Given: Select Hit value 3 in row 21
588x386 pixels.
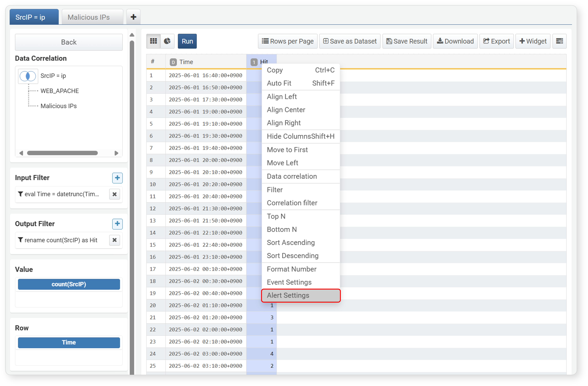Looking at the screenshot, I should [261, 317].
